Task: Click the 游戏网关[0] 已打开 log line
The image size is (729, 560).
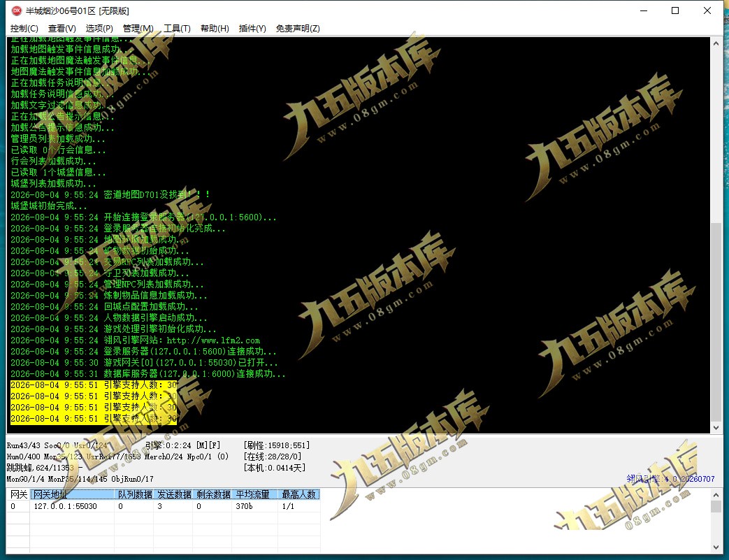Action: pyautogui.click(x=144, y=363)
